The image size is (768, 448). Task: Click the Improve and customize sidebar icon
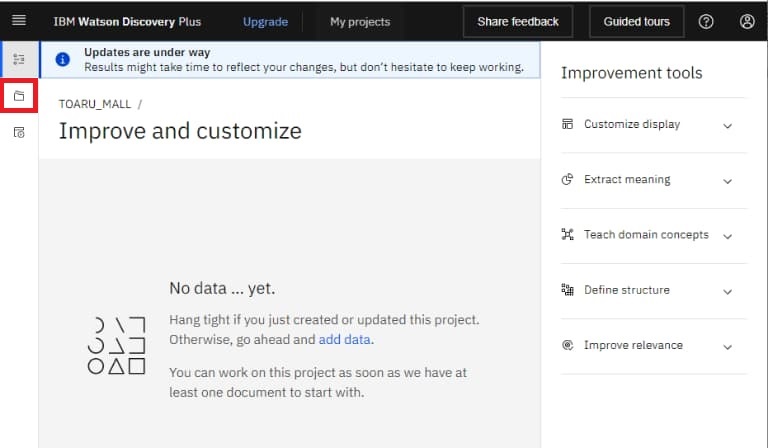coord(18,60)
